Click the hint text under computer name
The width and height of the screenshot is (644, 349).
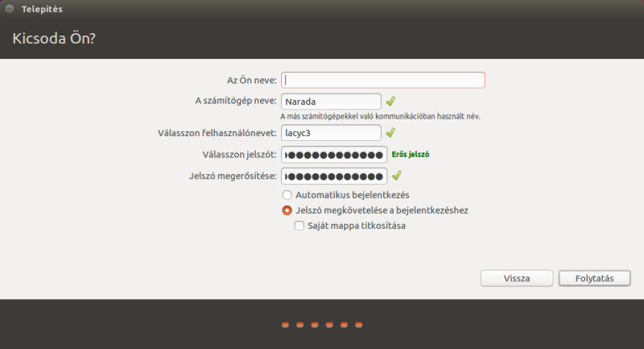coord(380,116)
